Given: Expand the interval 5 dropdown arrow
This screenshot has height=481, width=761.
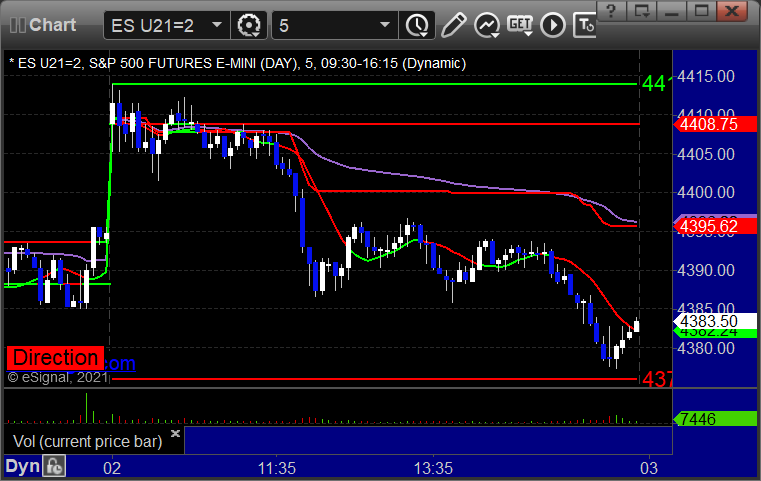Looking at the screenshot, I should pyautogui.click(x=385, y=25).
